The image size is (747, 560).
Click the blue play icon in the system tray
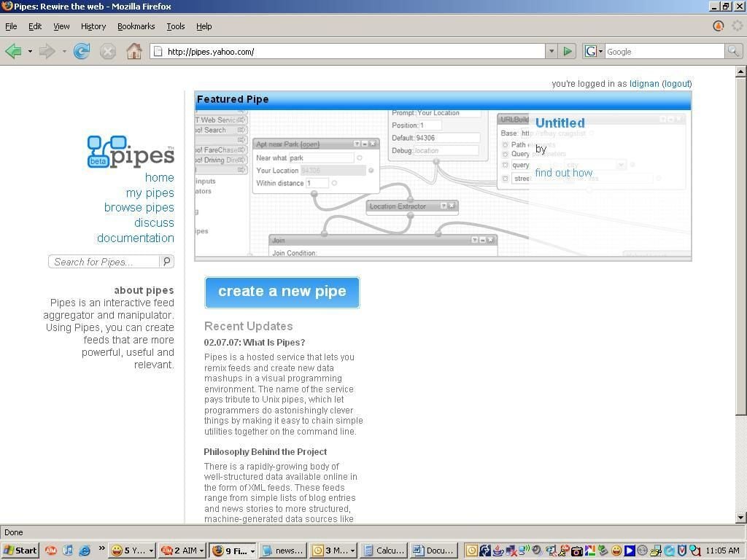click(x=630, y=551)
